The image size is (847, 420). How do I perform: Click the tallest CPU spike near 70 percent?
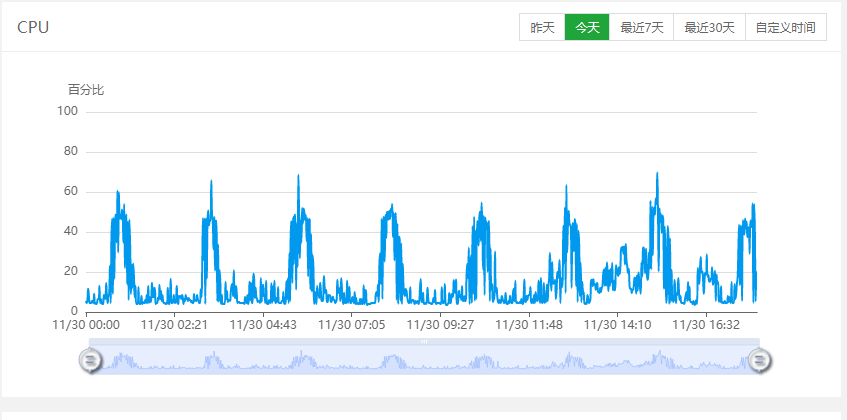pyautogui.click(x=657, y=174)
